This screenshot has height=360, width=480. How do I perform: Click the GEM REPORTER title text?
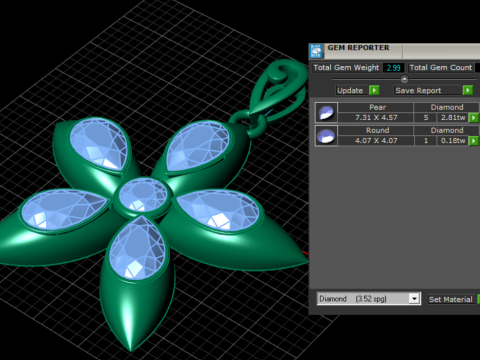pyautogui.click(x=358, y=48)
